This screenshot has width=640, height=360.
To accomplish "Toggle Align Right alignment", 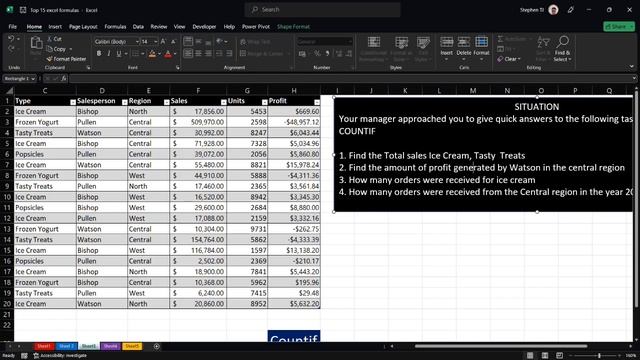I will pyautogui.click(x=209, y=53).
